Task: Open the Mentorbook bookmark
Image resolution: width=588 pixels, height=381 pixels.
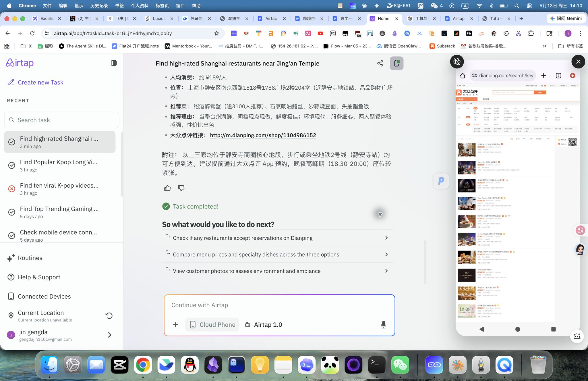Action: coord(188,46)
